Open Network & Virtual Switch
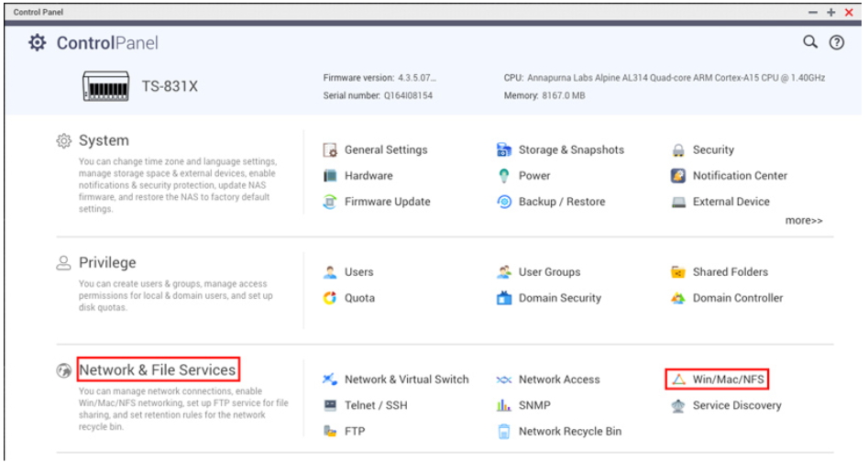Screen dimensions: 868x462 point(406,379)
